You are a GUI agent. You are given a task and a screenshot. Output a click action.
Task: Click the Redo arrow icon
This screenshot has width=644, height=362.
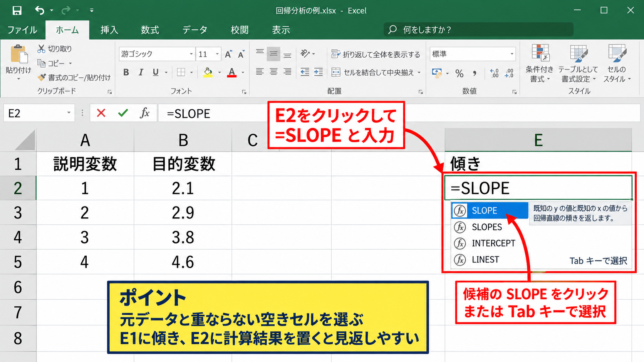click(66, 10)
